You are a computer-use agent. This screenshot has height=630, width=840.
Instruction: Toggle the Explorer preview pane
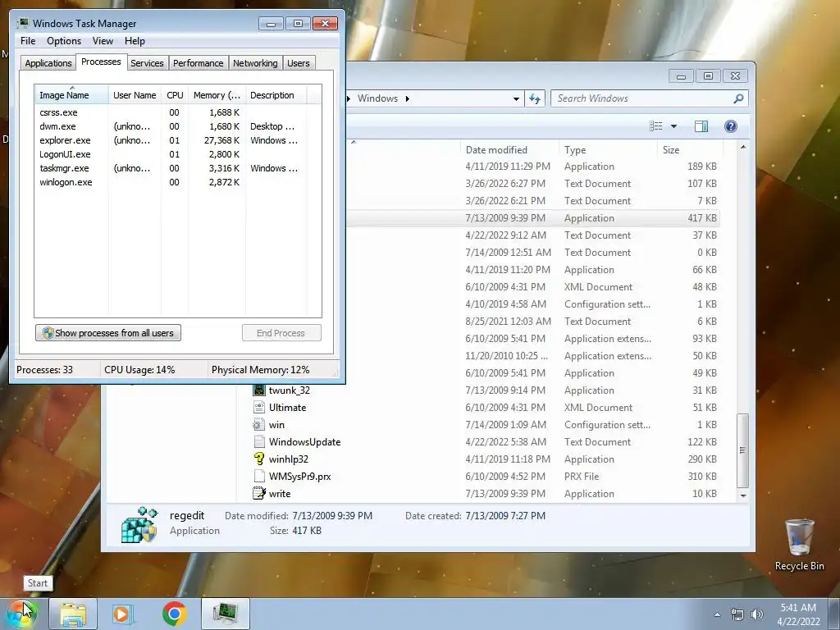pyautogui.click(x=701, y=126)
